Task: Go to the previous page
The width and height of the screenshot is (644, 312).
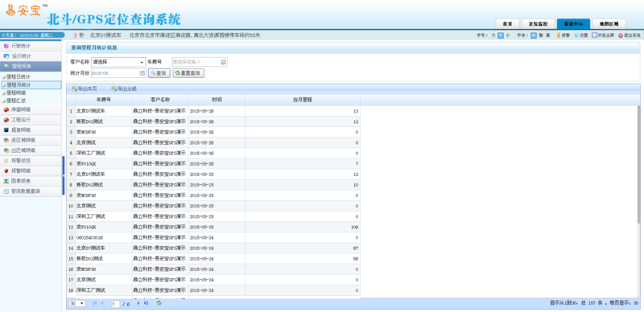Action: (102, 303)
